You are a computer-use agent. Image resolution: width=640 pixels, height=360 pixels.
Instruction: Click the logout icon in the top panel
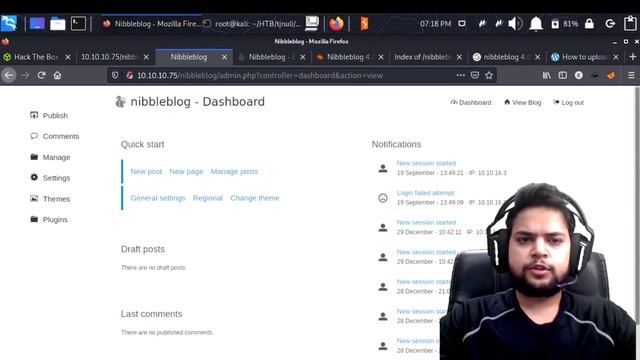point(610,24)
